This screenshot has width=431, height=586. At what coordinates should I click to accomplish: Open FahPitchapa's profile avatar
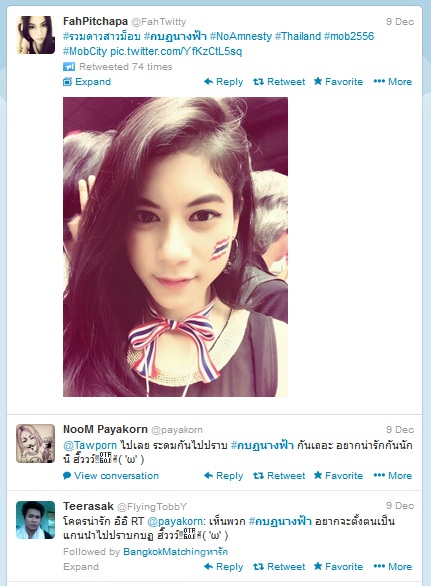tap(36, 35)
